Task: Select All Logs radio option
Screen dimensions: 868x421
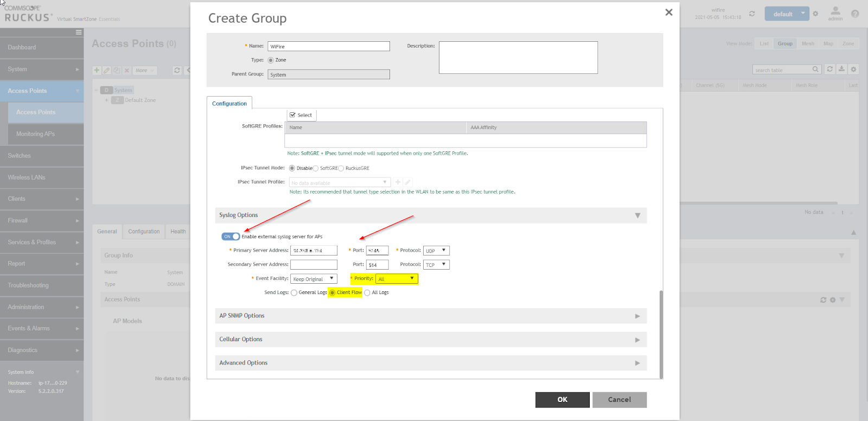Action: (x=367, y=292)
